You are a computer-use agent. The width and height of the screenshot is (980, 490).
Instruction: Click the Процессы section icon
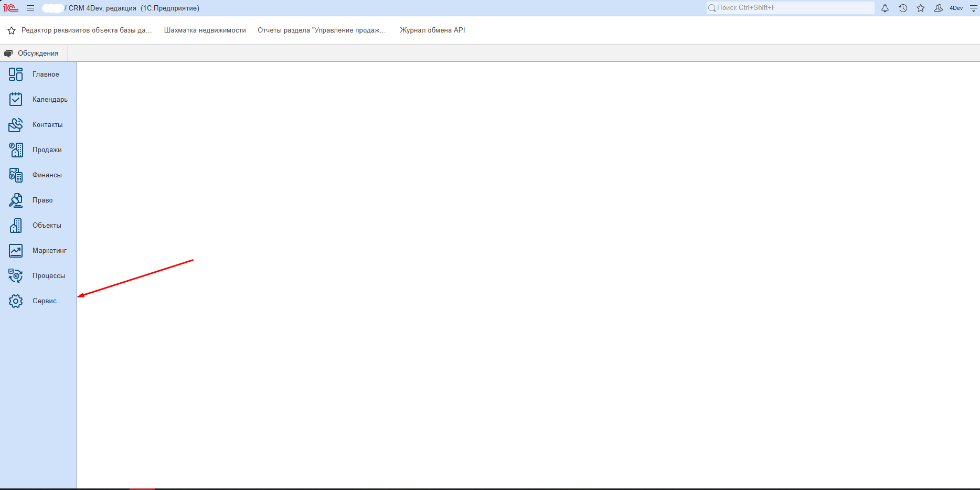tap(16, 276)
